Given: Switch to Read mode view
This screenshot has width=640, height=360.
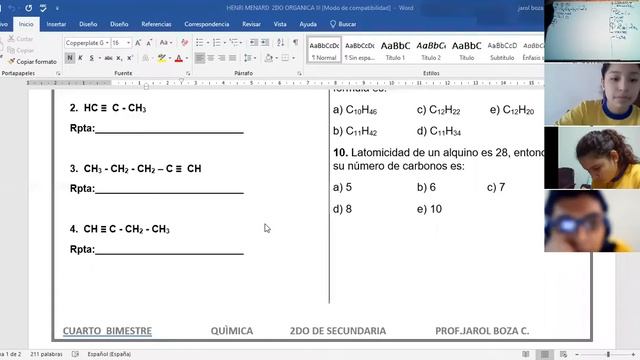Looking at the screenshot, I should pos(526,354).
